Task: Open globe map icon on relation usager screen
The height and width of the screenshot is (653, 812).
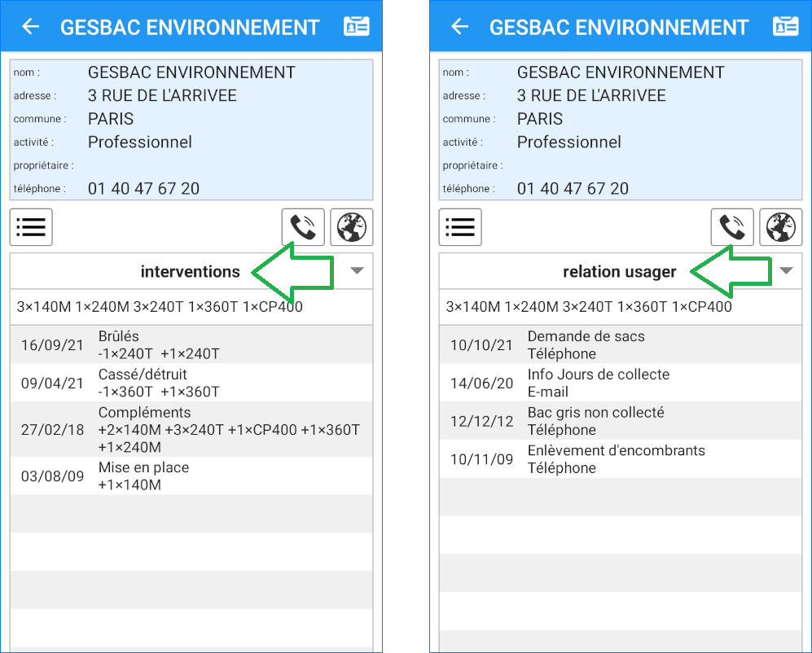Action: 781,227
